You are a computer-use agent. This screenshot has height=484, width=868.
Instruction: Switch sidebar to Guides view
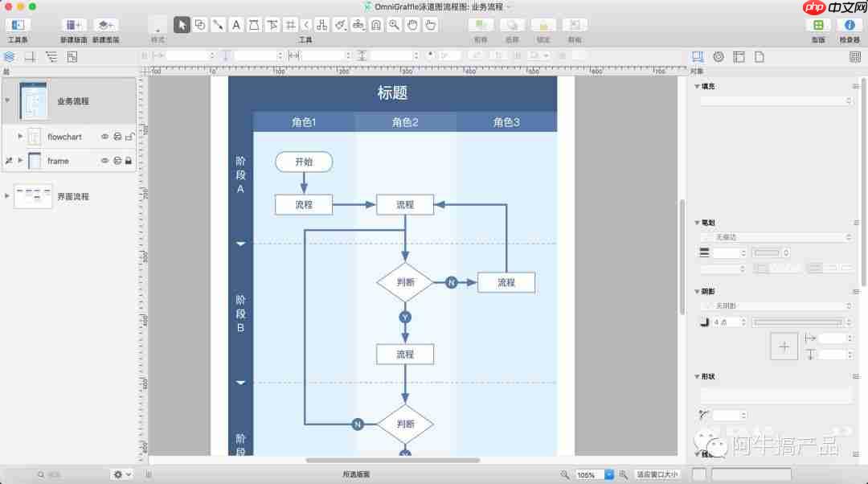click(x=31, y=57)
